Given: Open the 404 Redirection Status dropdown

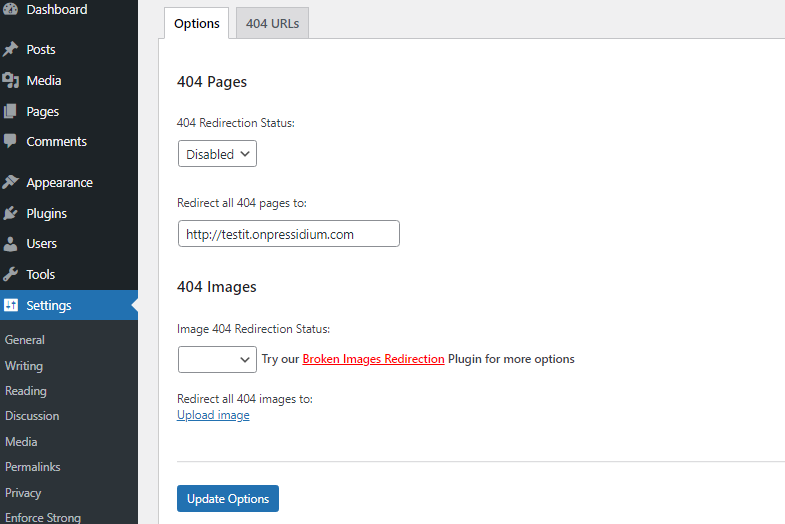Looking at the screenshot, I should (217, 154).
